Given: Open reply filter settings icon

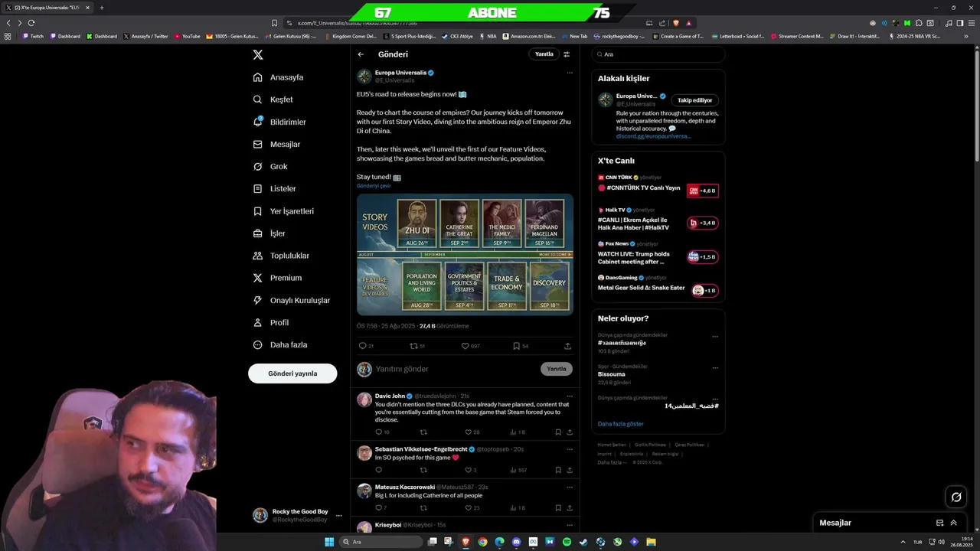Looking at the screenshot, I should pyautogui.click(x=567, y=54).
